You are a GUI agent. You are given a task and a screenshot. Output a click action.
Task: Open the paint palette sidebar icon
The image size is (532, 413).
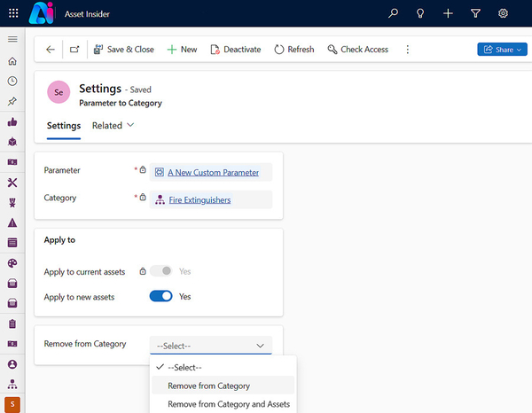pos(12,263)
